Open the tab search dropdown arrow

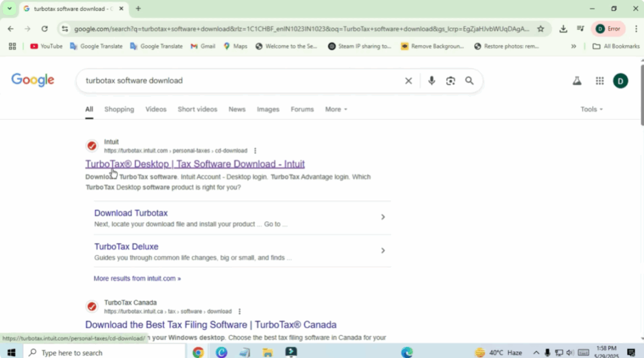[9, 9]
